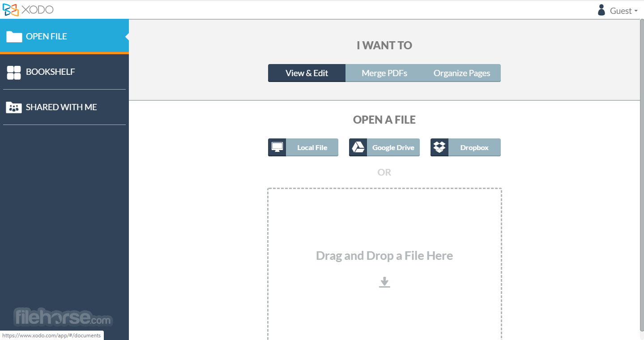
Task: Click the Google Drive triangle icon
Action: 358,147
